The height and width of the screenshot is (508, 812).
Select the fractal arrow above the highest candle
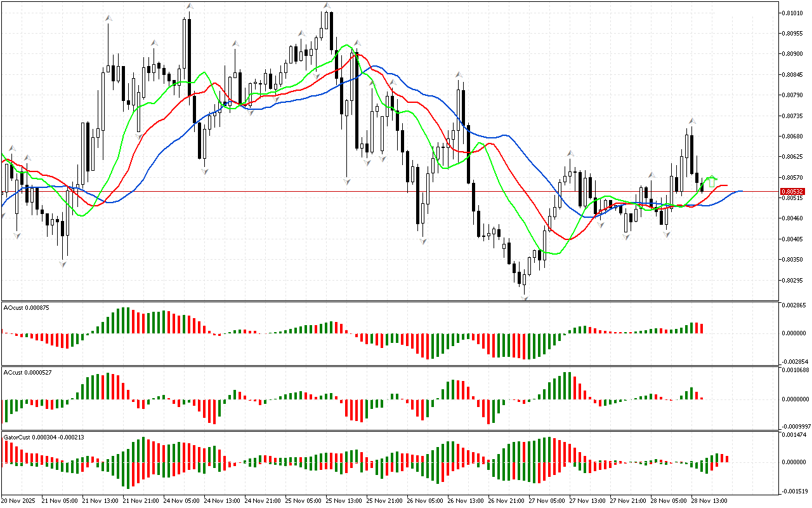(x=327, y=6)
